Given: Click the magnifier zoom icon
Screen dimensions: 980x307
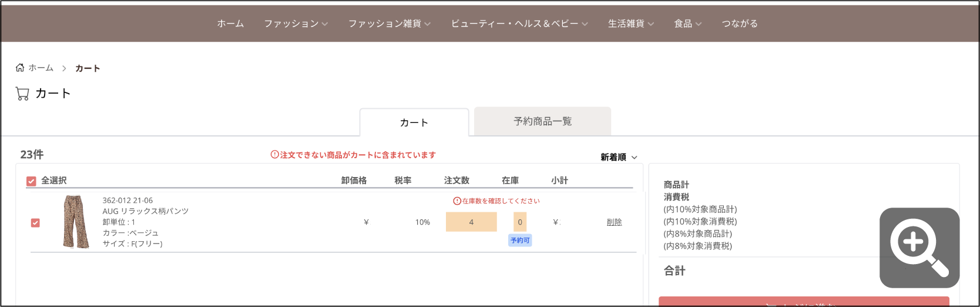Looking at the screenshot, I should 919,248.
